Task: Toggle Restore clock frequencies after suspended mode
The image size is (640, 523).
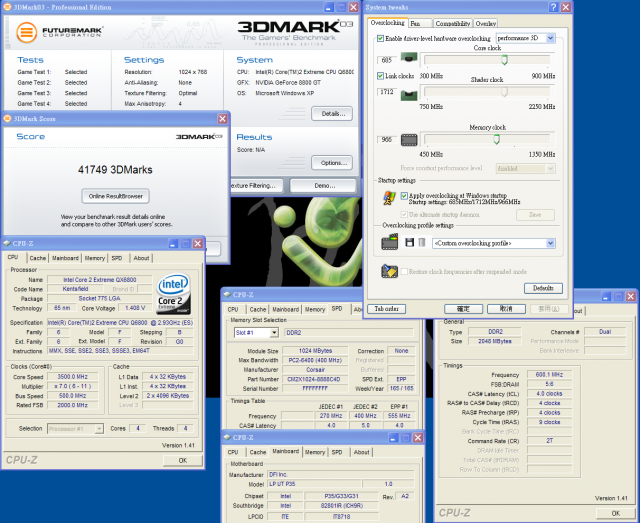Action: click(x=404, y=272)
